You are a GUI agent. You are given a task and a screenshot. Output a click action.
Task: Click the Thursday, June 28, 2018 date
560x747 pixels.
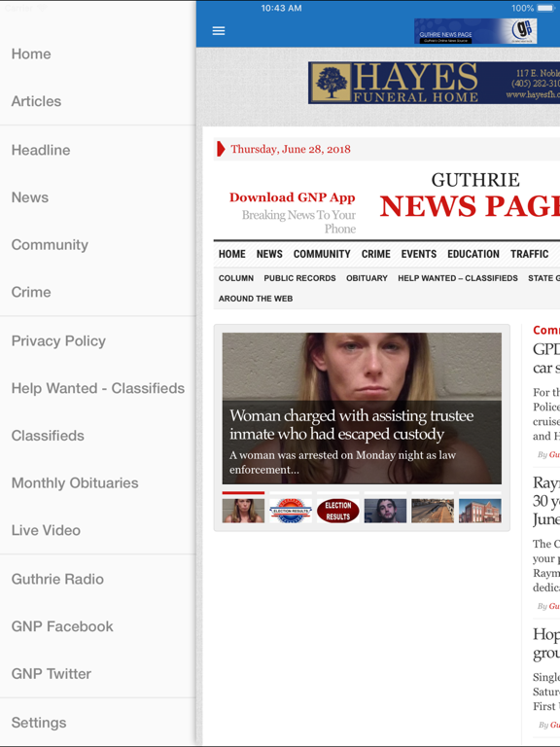(x=291, y=149)
